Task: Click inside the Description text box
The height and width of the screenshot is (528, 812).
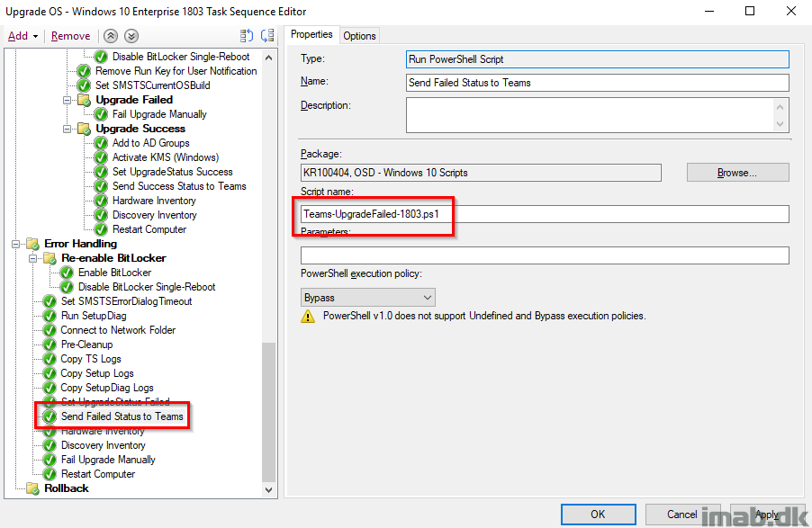Action: coord(590,115)
